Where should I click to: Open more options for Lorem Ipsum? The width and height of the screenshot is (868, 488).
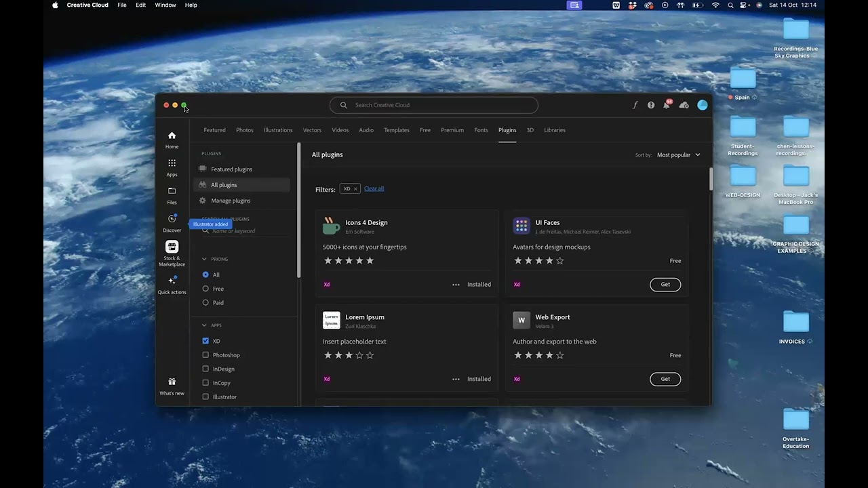tap(456, 380)
